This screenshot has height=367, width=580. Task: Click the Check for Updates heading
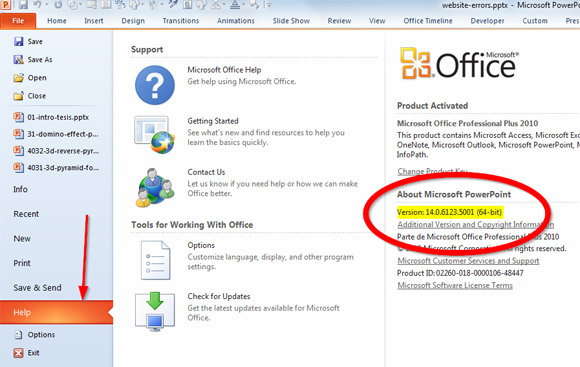[219, 296]
